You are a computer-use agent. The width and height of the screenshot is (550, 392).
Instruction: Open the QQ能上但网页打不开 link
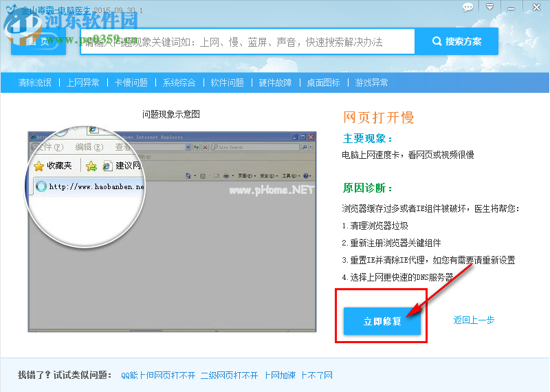click(x=158, y=375)
